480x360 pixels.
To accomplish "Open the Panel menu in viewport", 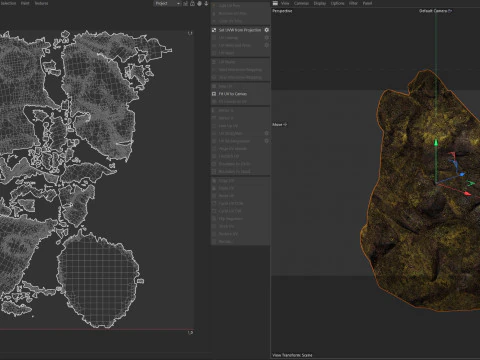I will pyautogui.click(x=367, y=3).
